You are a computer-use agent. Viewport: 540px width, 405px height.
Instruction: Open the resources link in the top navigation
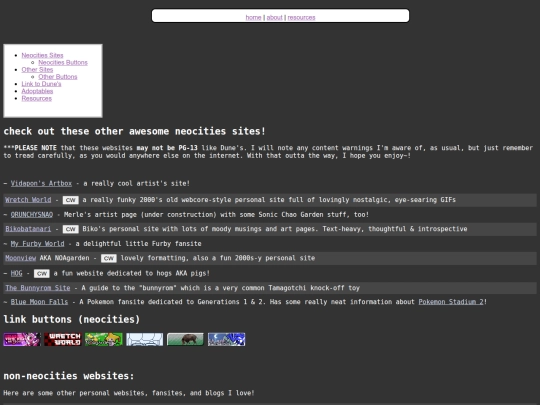(x=301, y=17)
